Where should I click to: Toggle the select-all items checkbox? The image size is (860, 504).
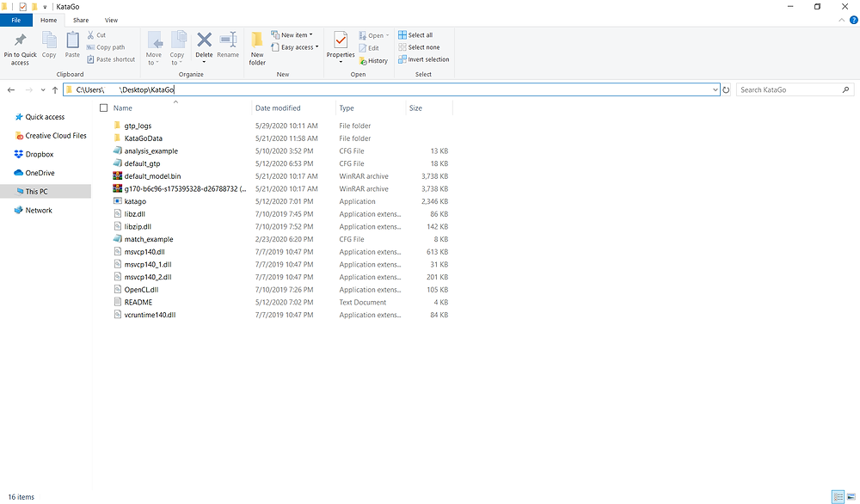[104, 108]
